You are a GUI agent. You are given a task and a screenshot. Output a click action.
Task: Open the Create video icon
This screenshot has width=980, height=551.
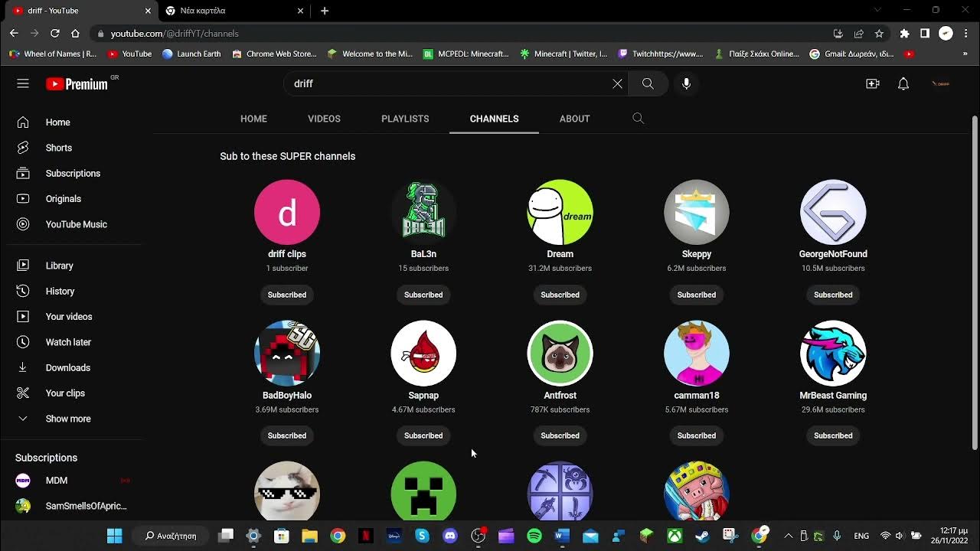click(x=873, y=83)
